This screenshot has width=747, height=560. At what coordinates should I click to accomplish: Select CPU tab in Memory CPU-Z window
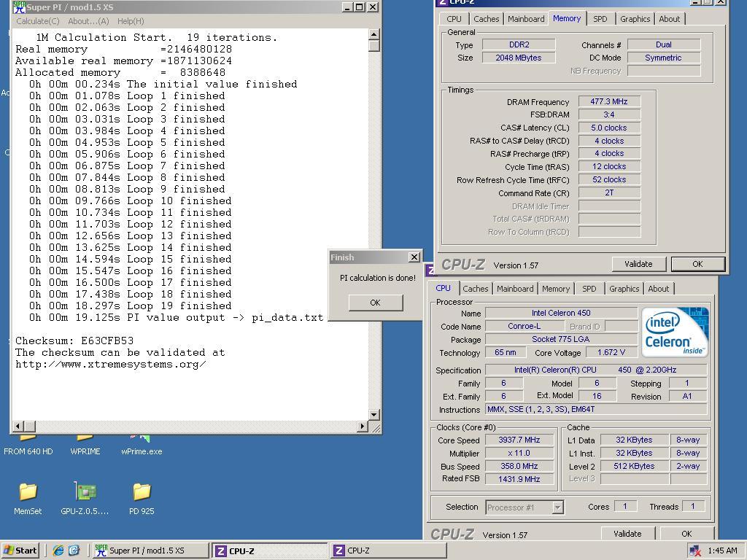tap(454, 19)
